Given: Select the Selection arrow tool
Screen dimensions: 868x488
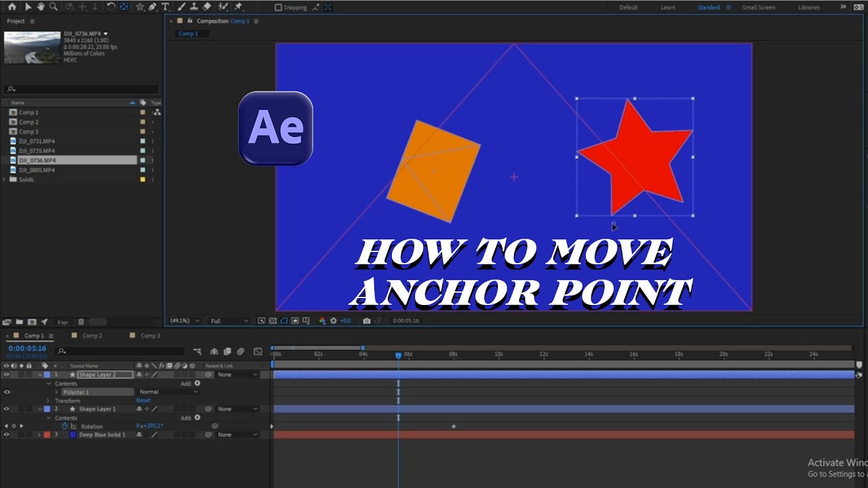Looking at the screenshot, I should 28,7.
